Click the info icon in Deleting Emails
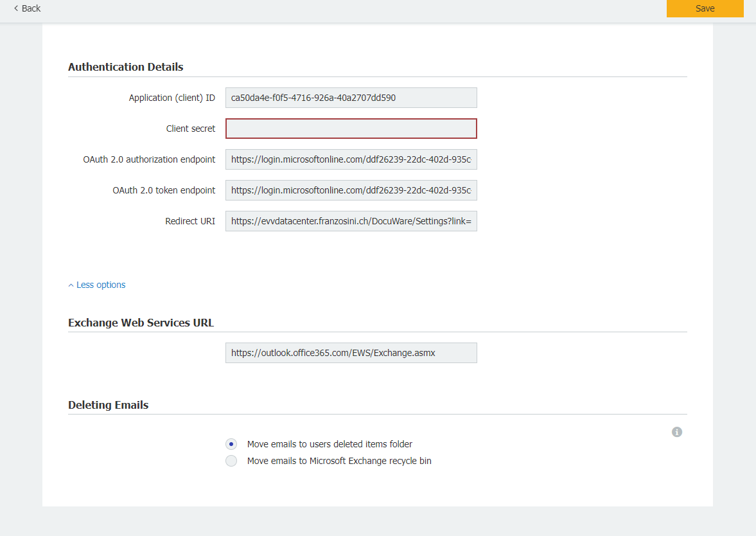The image size is (756, 536). pyautogui.click(x=676, y=432)
